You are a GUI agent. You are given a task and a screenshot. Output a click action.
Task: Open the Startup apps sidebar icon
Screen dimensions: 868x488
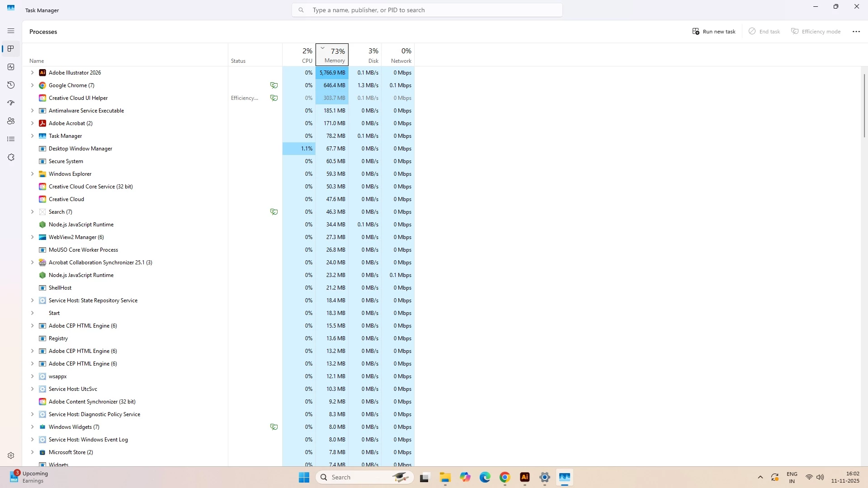[11, 103]
